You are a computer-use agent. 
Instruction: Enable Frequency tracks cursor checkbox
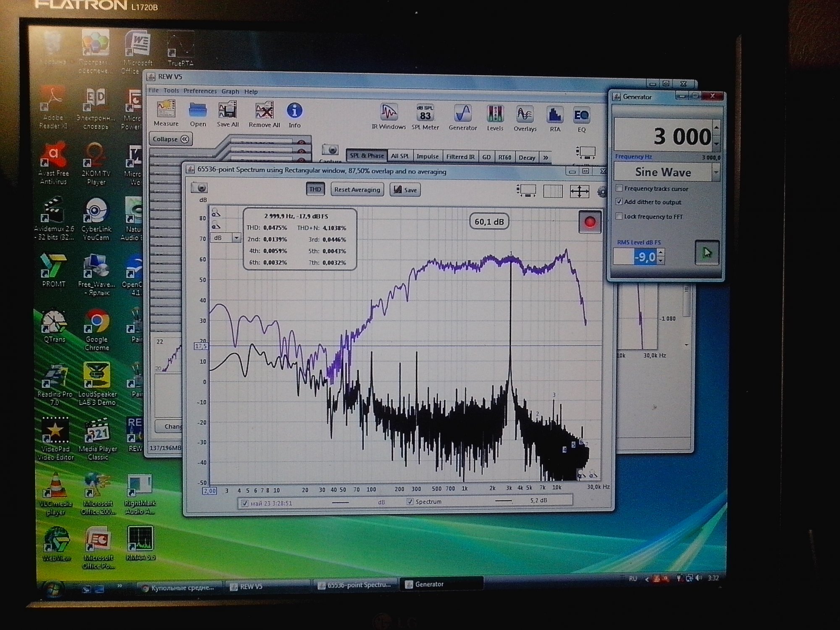pos(619,188)
